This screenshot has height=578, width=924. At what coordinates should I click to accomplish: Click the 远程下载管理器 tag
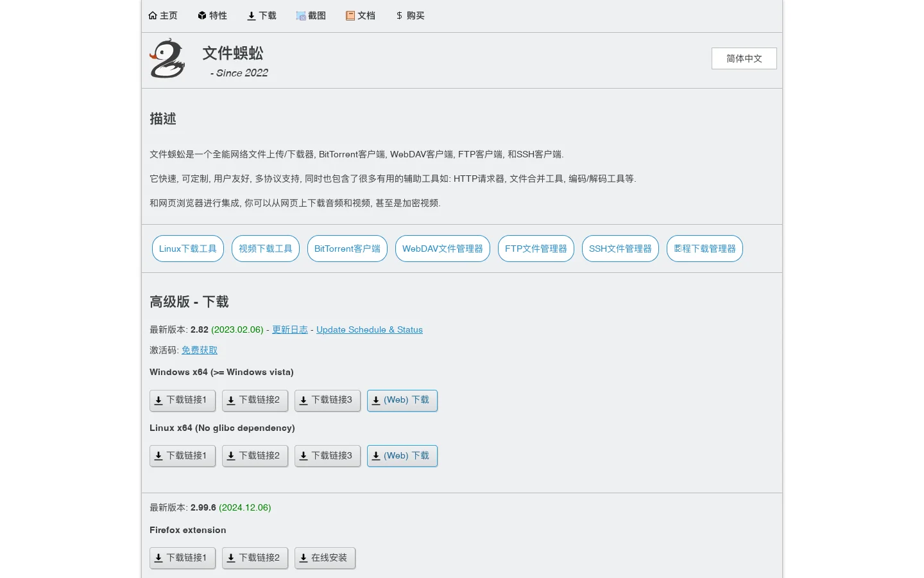tap(705, 249)
